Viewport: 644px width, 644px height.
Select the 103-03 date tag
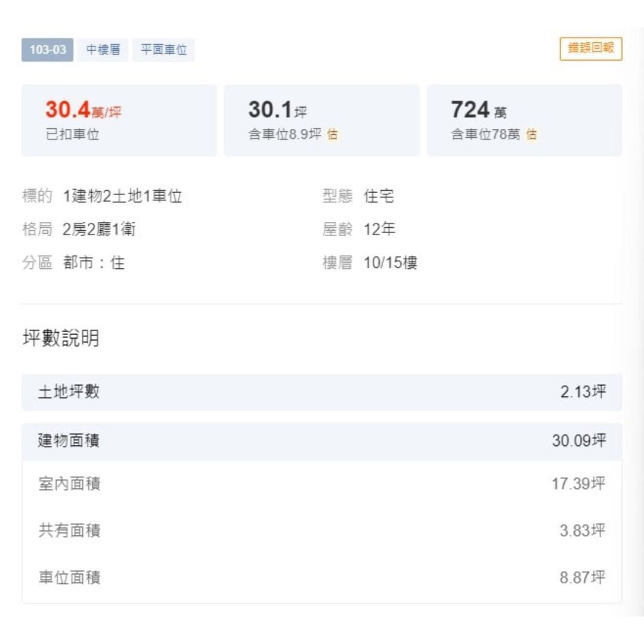click(47, 49)
